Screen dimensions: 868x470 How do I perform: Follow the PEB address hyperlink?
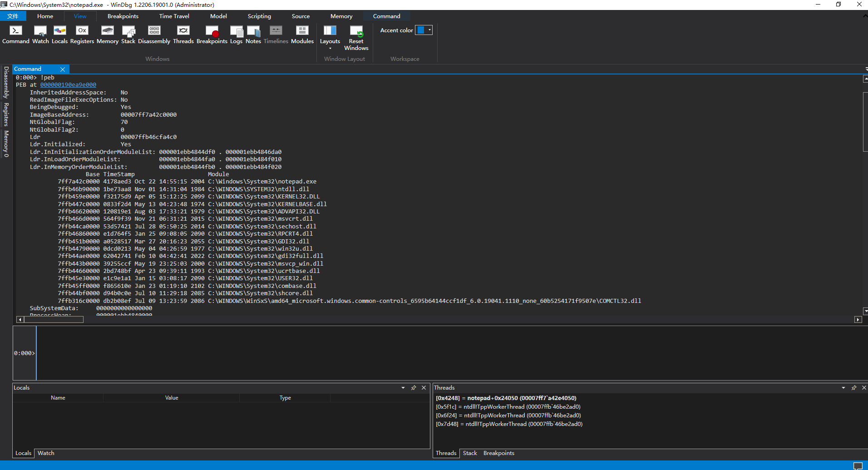click(x=68, y=84)
